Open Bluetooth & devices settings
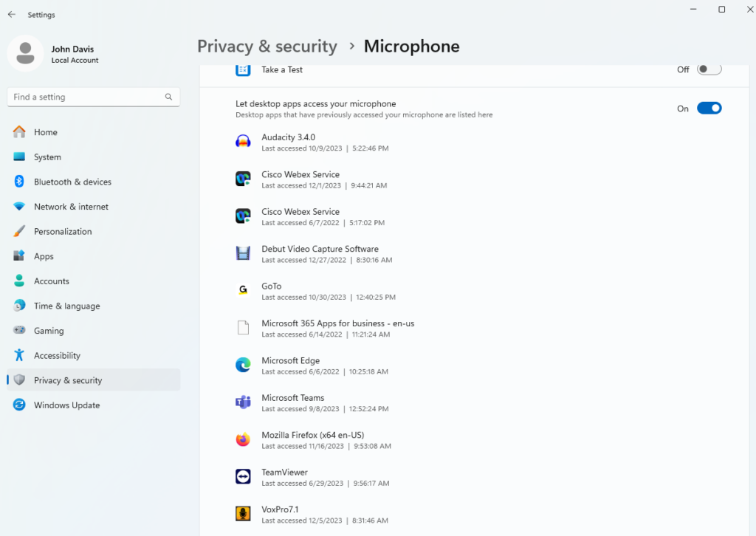The width and height of the screenshot is (756, 536). [x=72, y=182]
